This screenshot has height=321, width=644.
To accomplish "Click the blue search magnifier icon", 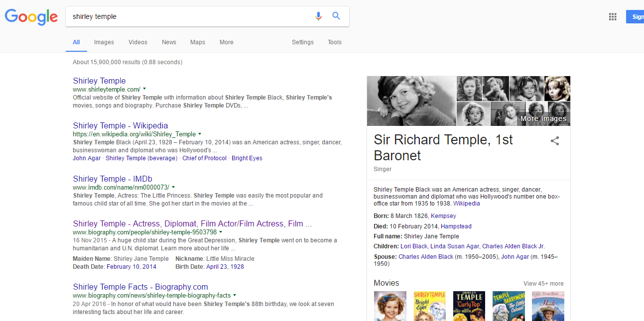I will (x=336, y=16).
